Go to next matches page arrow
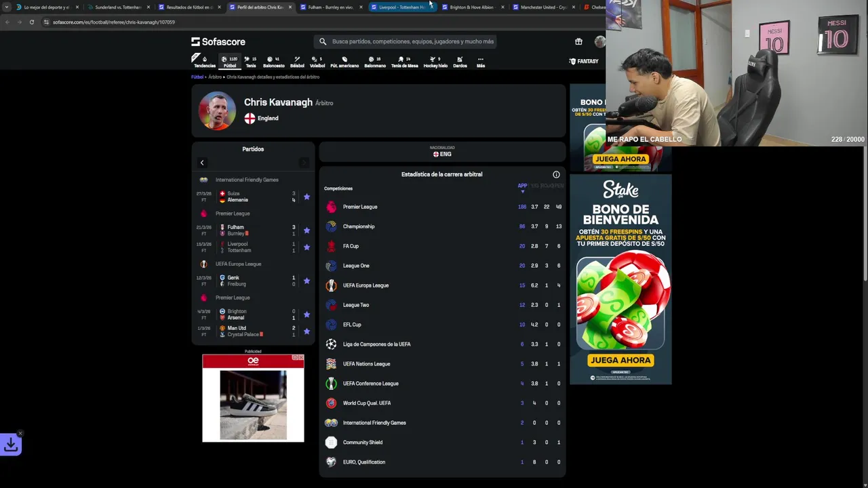The width and height of the screenshot is (868, 488). point(304,163)
